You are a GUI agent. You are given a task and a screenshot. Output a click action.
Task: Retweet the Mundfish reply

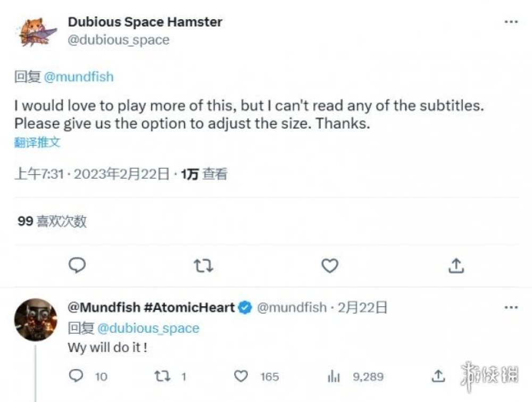[162, 376]
